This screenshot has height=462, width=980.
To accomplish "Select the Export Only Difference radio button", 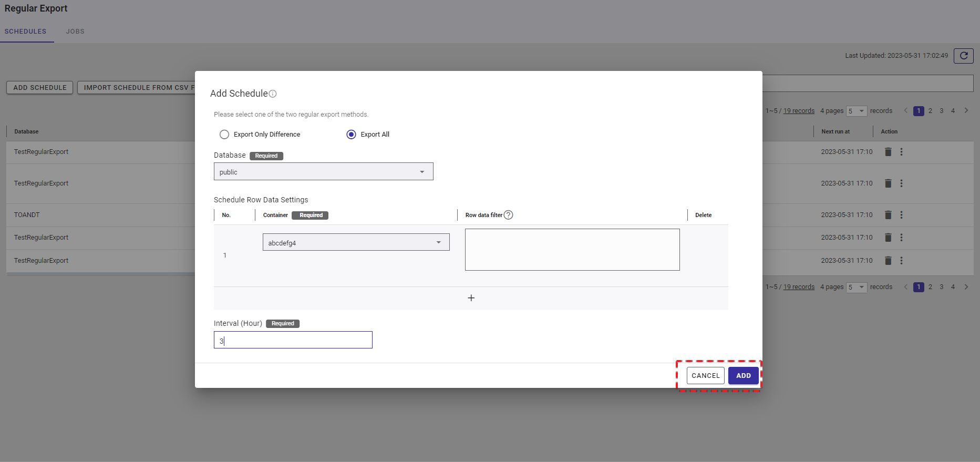I will (x=224, y=135).
